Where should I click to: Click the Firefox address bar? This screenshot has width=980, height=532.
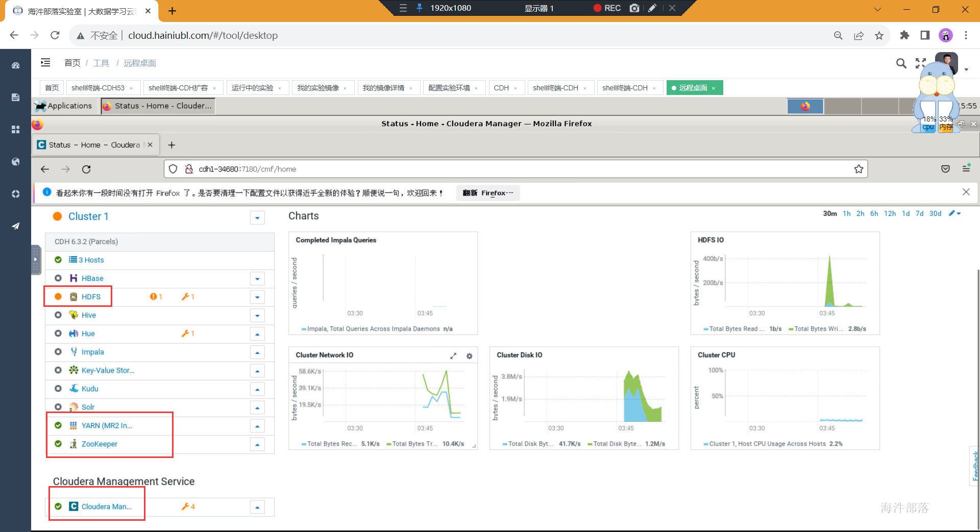point(516,169)
